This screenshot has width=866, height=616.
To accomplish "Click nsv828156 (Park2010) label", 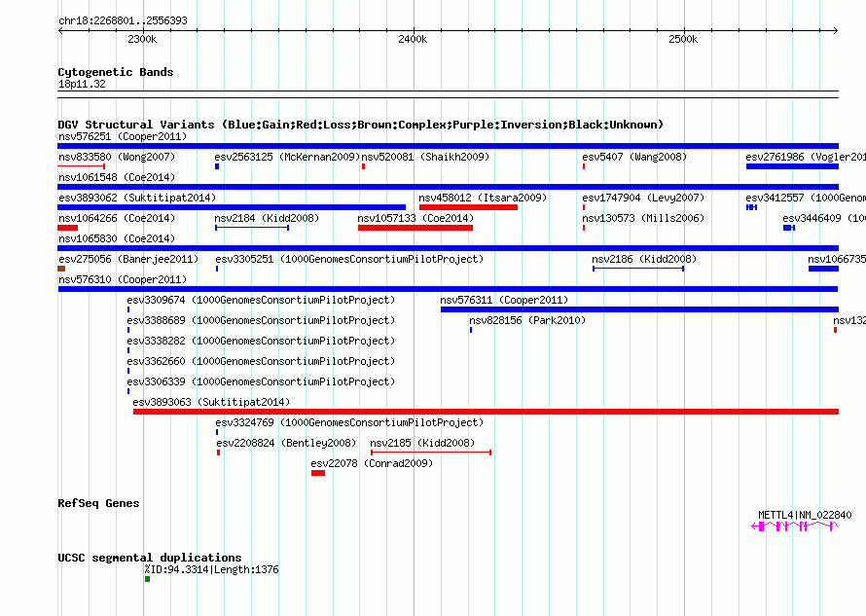I will (x=527, y=320).
